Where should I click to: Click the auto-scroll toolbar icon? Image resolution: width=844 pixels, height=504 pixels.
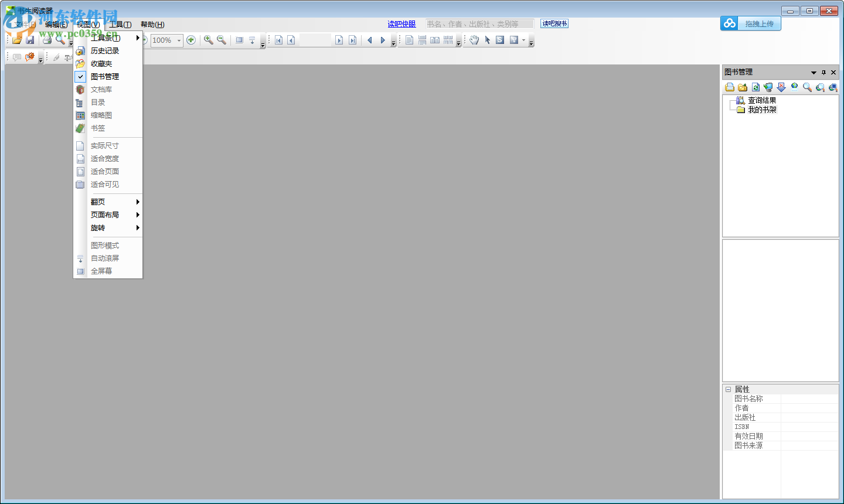[x=252, y=40]
